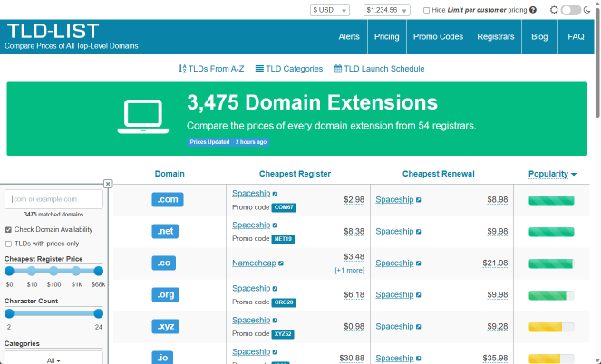
Task: Focus the domain search input field
Action: [x=53, y=199]
